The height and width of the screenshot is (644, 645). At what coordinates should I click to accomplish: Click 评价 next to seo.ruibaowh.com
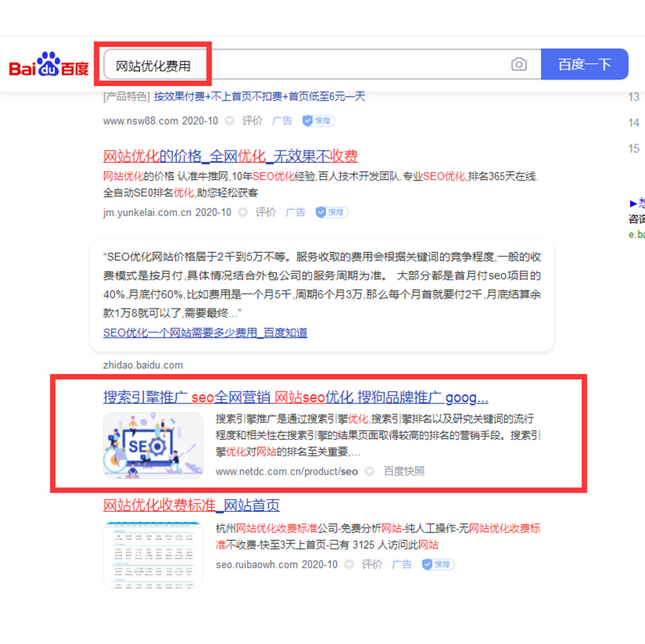click(372, 564)
